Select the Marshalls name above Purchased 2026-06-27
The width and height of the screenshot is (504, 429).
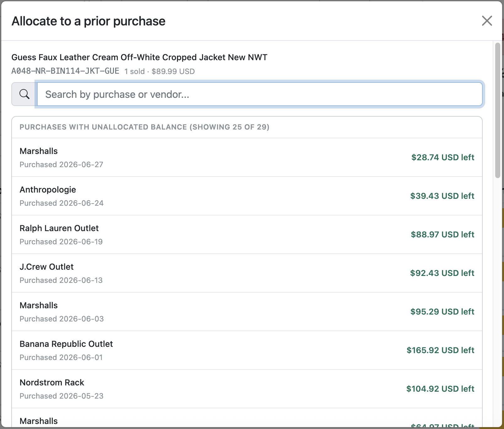39,151
